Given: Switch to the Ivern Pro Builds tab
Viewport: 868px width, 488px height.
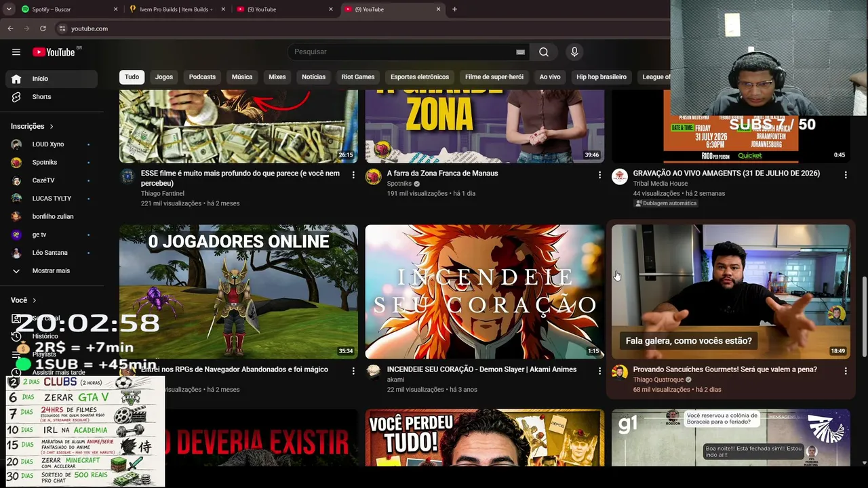Looking at the screenshot, I should tap(178, 9).
